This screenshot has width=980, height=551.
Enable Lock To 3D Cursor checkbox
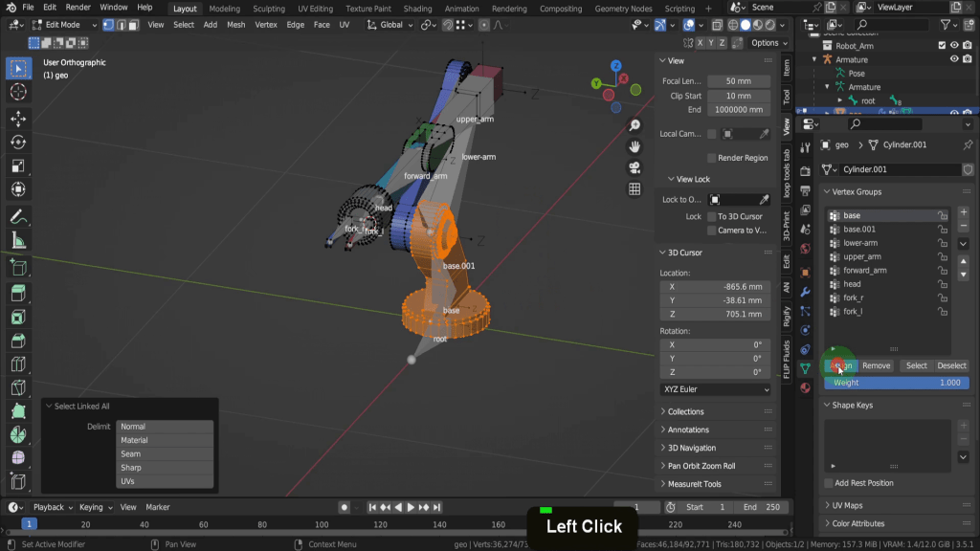(x=712, y=216)
